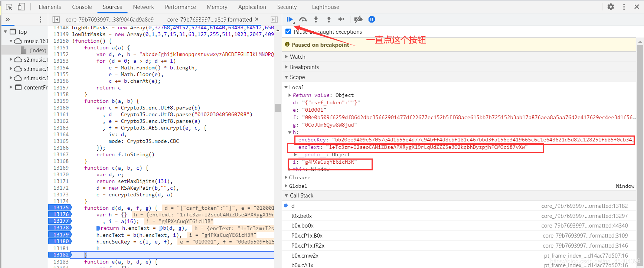
Task: Switch to unformatted core_79b7693997...38f9046ad9a8e9 file tab
Action: [x=109, y=19]
